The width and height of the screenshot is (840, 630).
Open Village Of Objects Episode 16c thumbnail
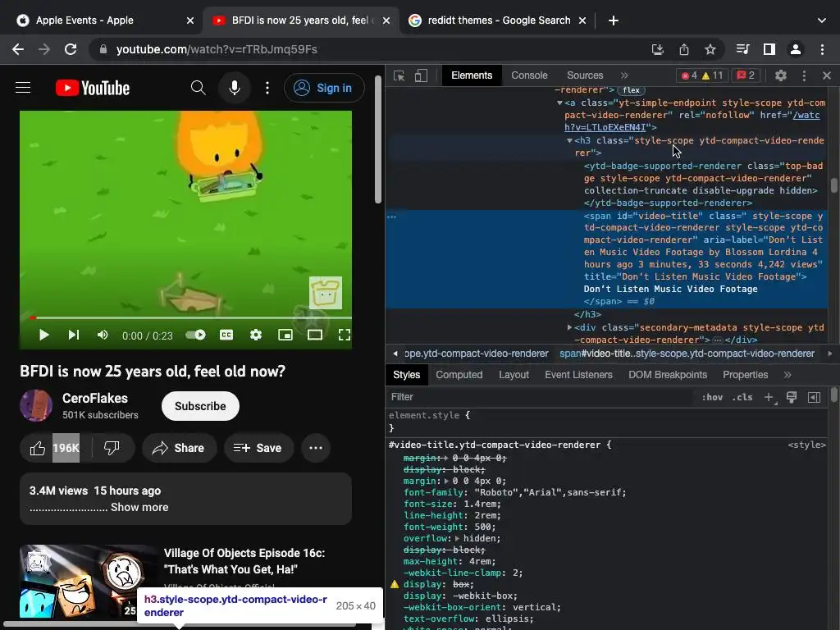(89, 583)
